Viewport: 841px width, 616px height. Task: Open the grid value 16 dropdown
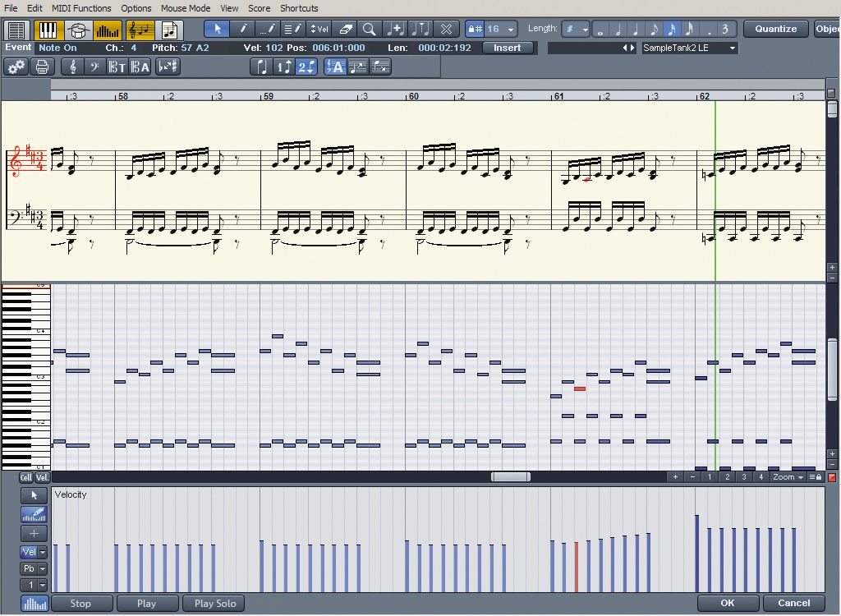coord(502,29)
